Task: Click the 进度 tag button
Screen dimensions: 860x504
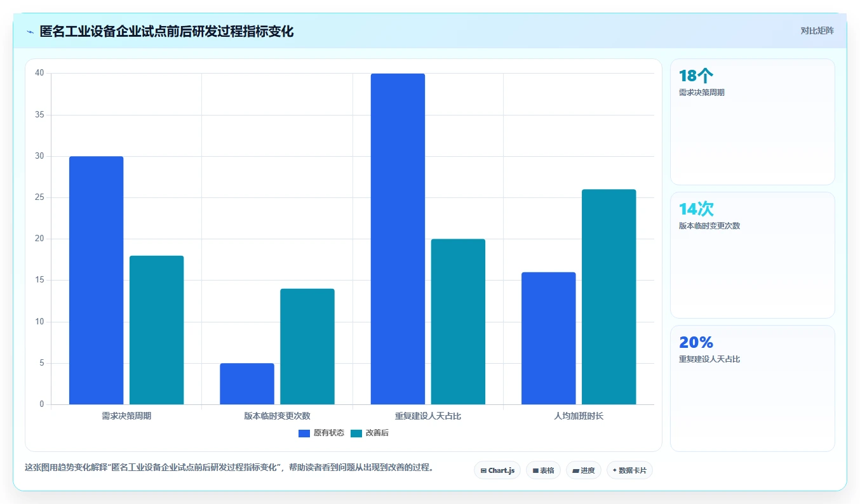Action: pos(584,470)
